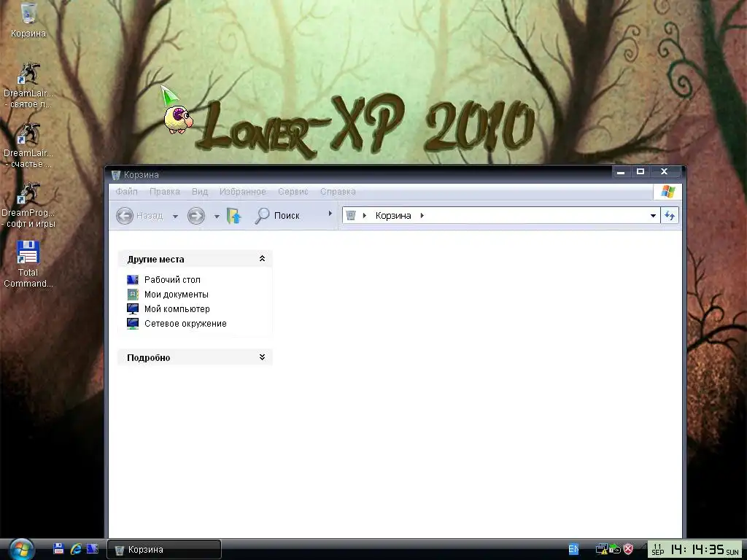The width and height of the screenshot is (747, 560).
Task: Launch Internet Explorer from quick launch
Action: 76,548
